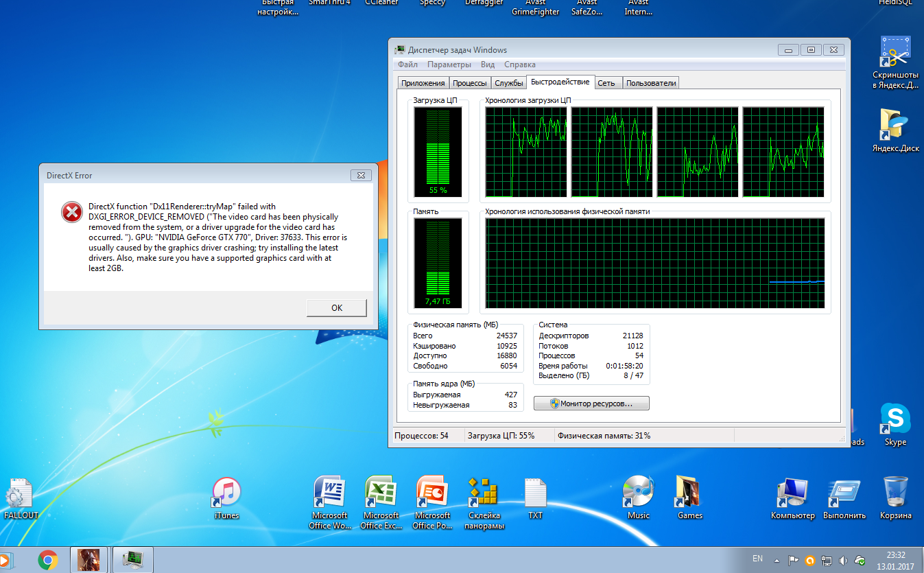Viewport: 924px width, 573px height.
Task: Open the Games desktop shortcut
Action: click(x=689, y=498)
